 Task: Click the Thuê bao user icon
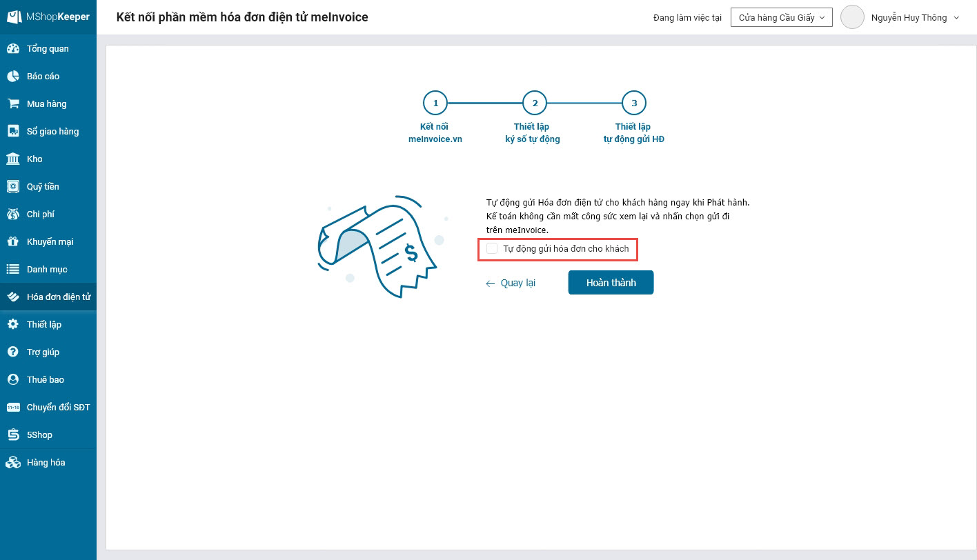tap(13, 380)
